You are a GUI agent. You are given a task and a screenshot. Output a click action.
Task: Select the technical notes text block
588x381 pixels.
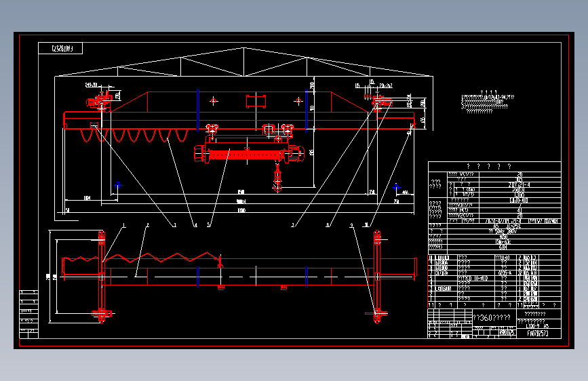coord(488,102)
